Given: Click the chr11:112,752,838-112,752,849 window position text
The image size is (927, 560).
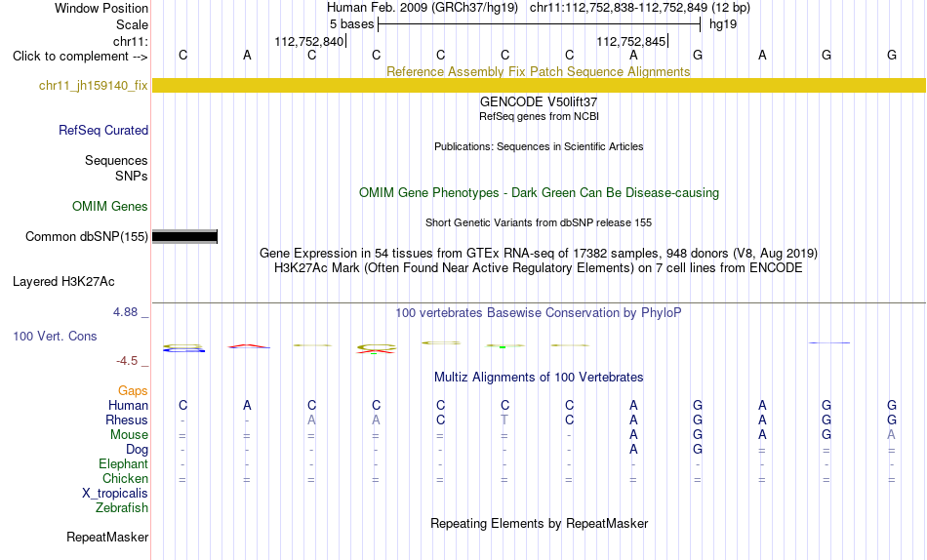Looking at the screenshot, I should (640, 8).
